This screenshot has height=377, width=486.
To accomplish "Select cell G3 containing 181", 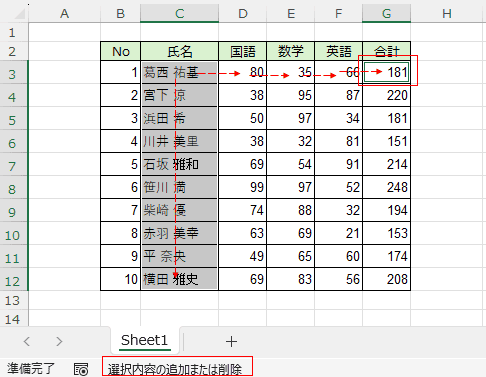I will 386,72.
